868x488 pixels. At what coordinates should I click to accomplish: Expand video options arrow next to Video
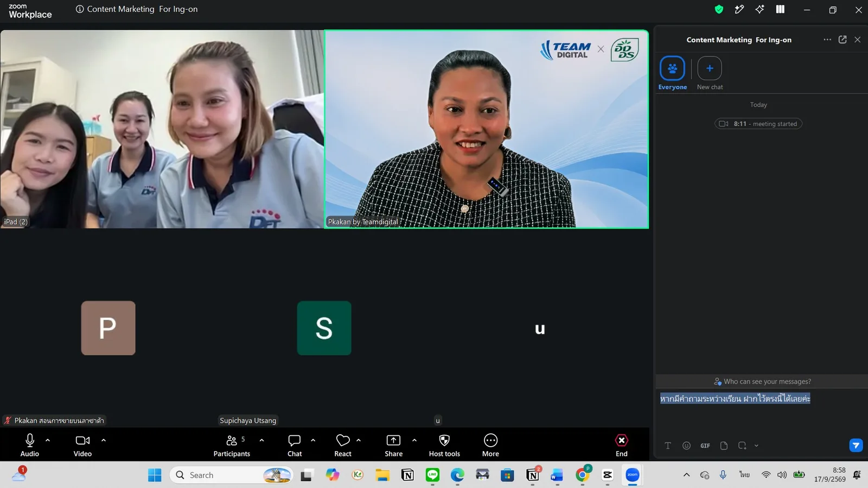[x=104, y=440]
